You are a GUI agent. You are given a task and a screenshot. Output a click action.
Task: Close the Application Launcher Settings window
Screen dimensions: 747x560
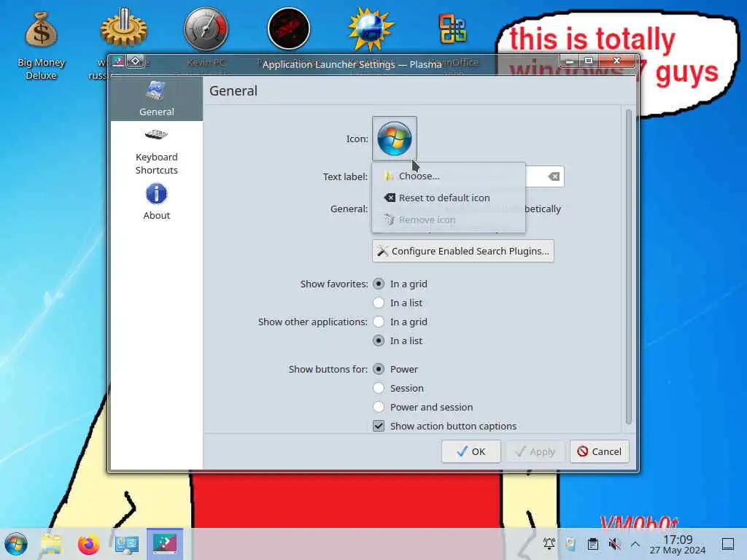617,61
